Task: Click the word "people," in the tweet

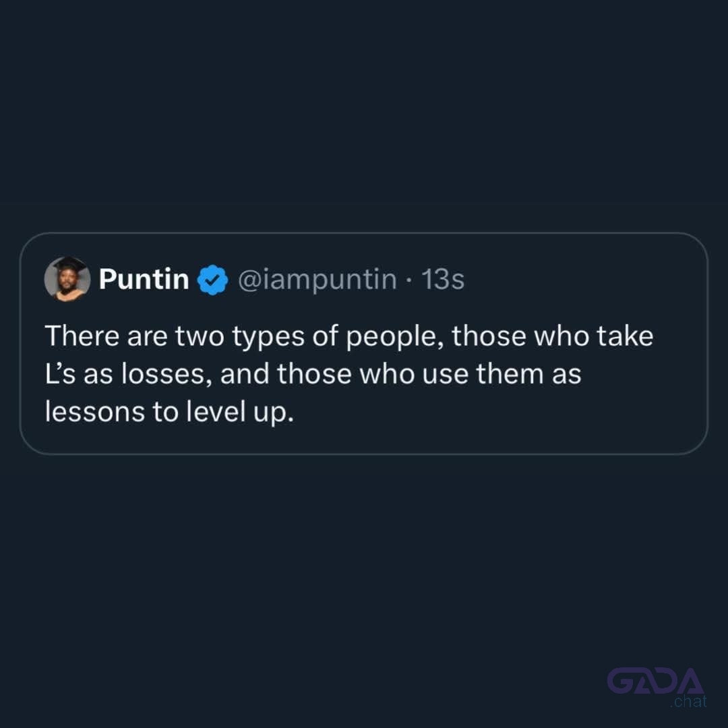Action: [395, 337]
